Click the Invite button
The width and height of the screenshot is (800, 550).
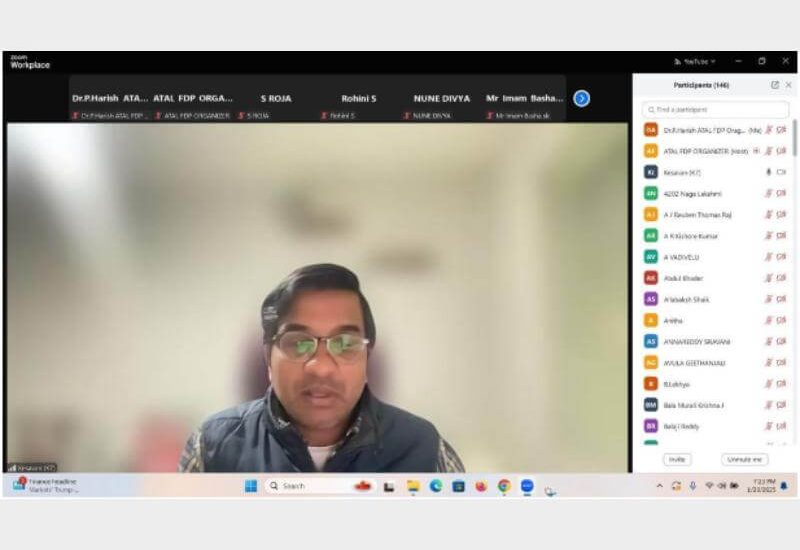677,459
